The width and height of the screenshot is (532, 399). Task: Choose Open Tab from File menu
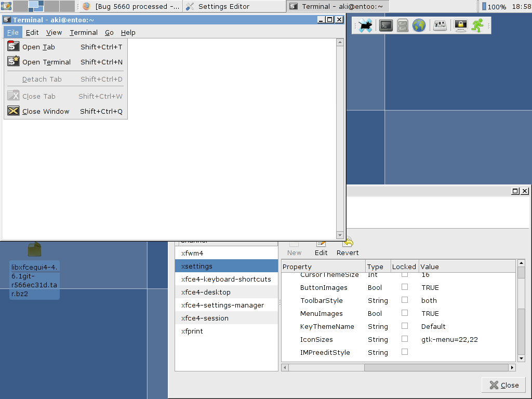(38, 47)
